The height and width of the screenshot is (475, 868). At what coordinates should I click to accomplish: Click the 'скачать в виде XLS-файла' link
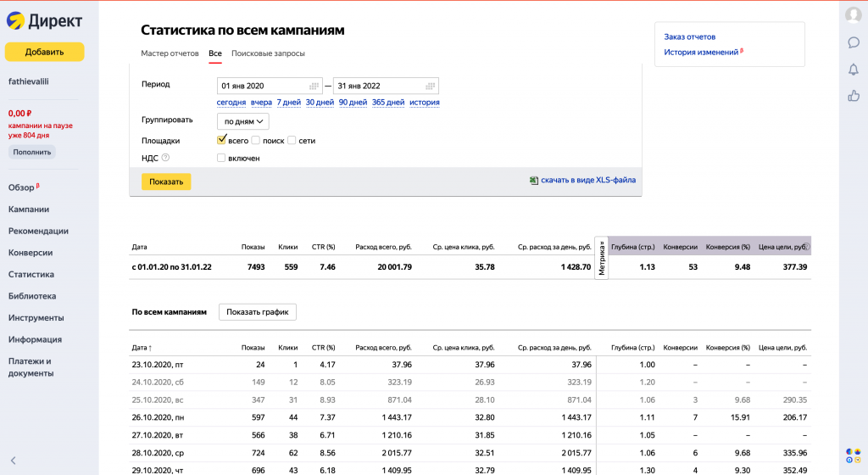(587, 180)
